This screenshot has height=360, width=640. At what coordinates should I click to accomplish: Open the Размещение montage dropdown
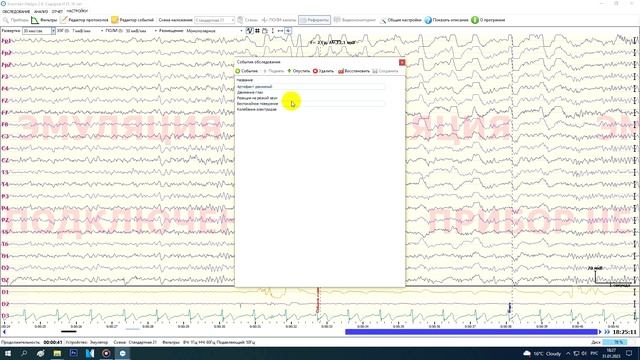[214, 31]
